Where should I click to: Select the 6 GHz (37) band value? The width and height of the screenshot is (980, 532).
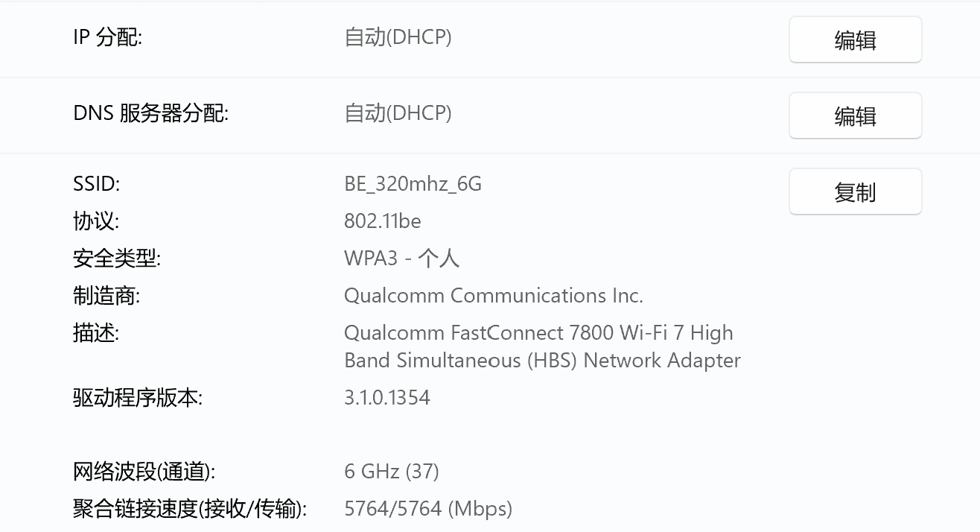pos(391,472)
